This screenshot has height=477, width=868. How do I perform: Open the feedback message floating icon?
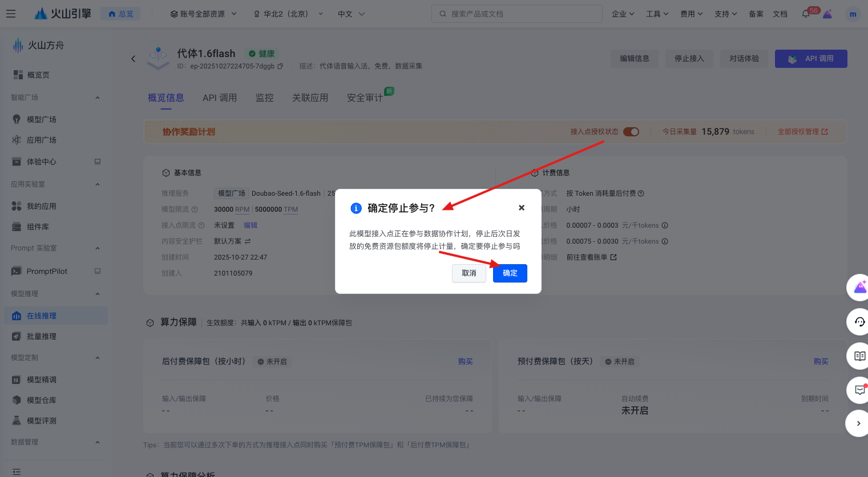[x=859, y=390]
